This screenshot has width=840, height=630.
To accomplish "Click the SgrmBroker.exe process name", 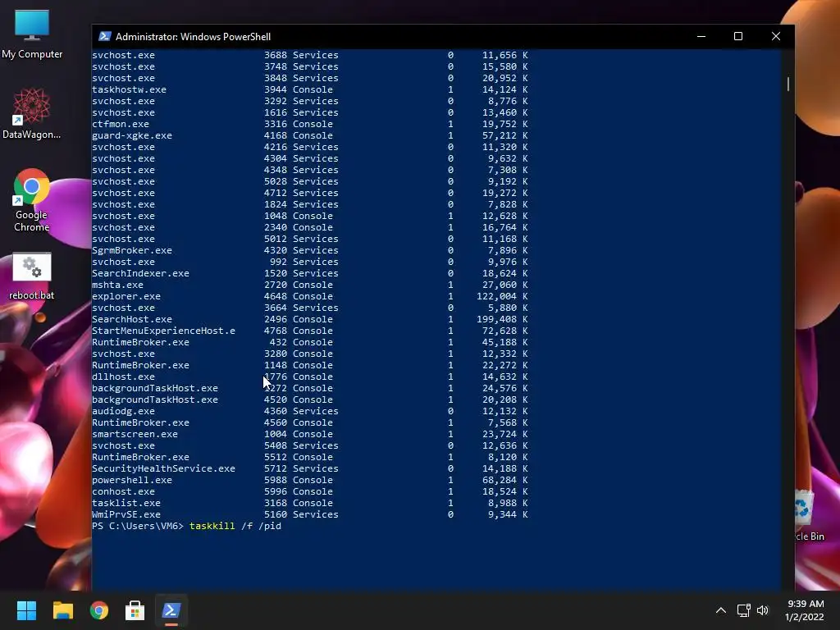I will pyautogui.click(x=132, y=251).
